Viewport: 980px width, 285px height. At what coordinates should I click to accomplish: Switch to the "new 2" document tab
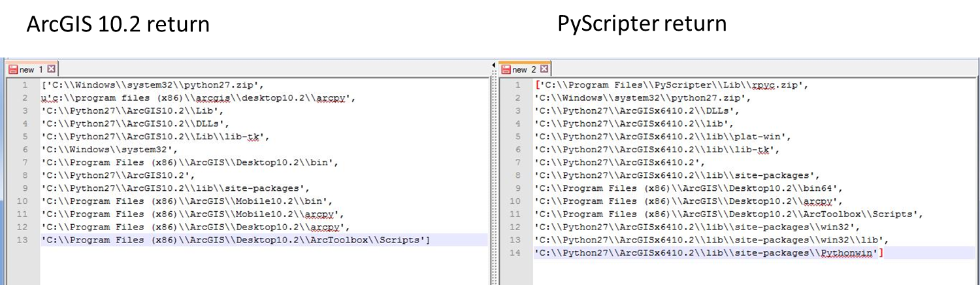[525, 69]
